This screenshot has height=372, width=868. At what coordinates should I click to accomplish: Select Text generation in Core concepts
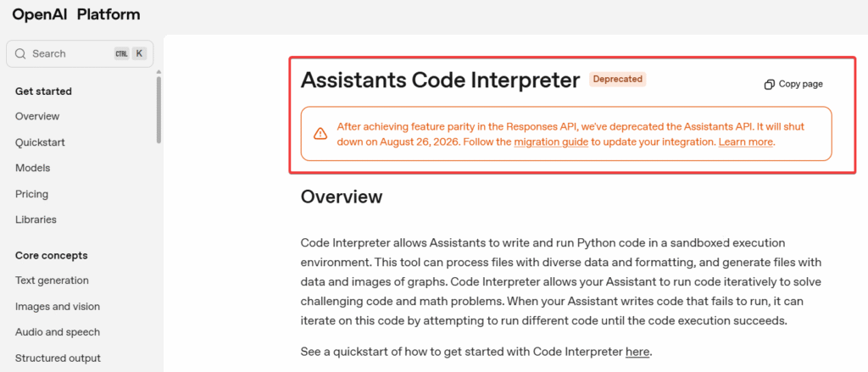pos(52,280)
